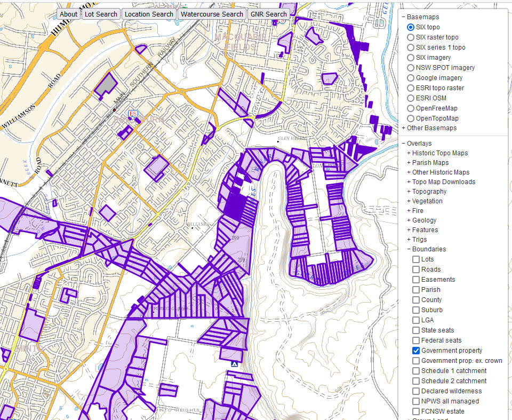Enable the Suburb boundary checkbox
Viewport: 512px width, 420px height.
(415, 310)
